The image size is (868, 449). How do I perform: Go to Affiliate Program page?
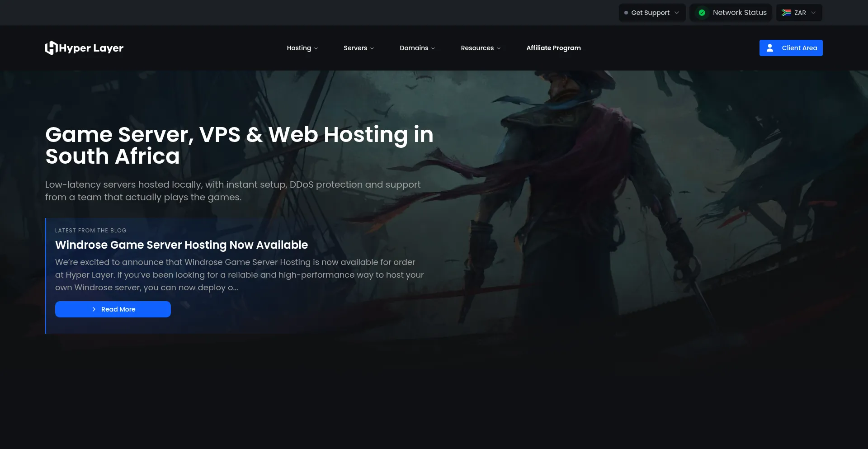[553, 48]
